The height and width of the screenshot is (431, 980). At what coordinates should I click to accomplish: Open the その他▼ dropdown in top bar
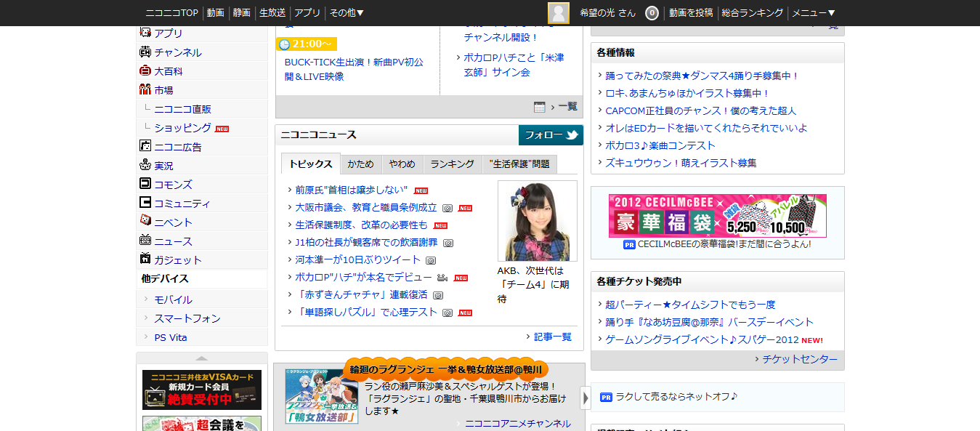point(347,13)
